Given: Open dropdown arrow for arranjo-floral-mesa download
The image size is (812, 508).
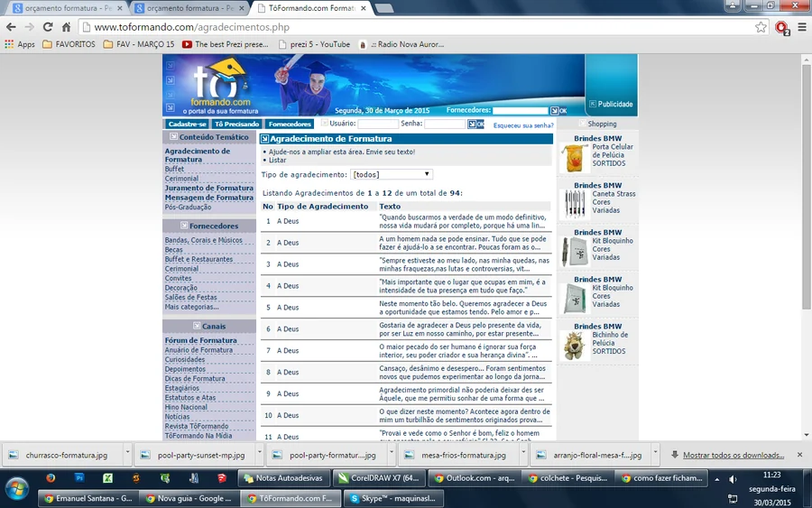Looking at the screenshot, I should pyautogui.click(x=656, y=453).
